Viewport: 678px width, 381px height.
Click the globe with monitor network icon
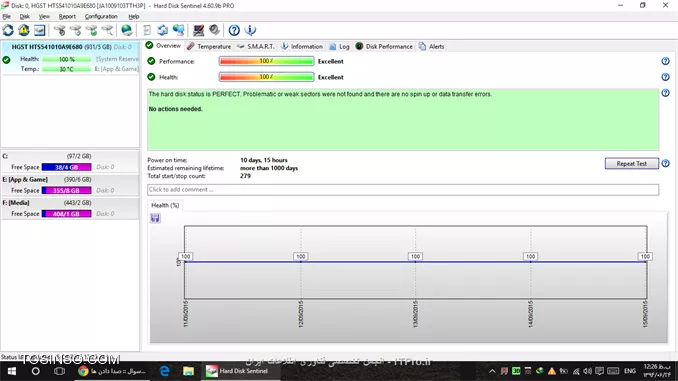pyautogui.click(x=179, y=30)
